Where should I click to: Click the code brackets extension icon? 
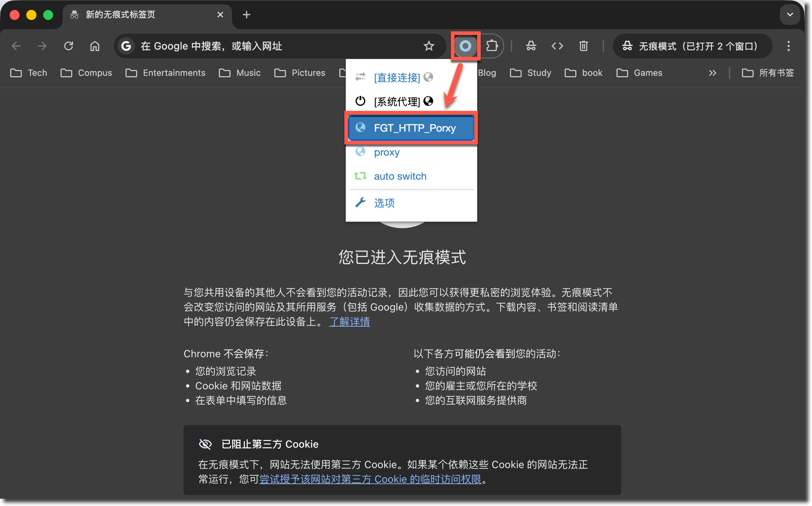click(557, 46)
